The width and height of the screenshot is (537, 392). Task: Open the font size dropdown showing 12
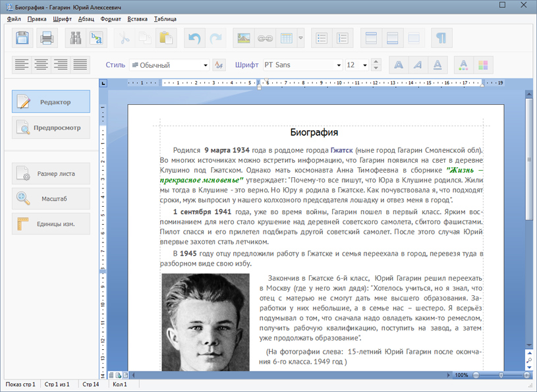click(x=357, y=65)
